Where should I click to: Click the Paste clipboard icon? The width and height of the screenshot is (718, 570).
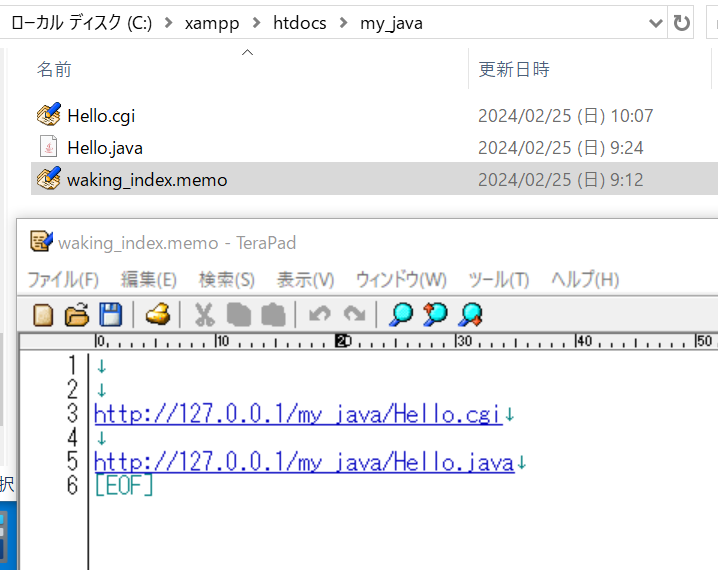pyautogui.click(x=273, y=315)
